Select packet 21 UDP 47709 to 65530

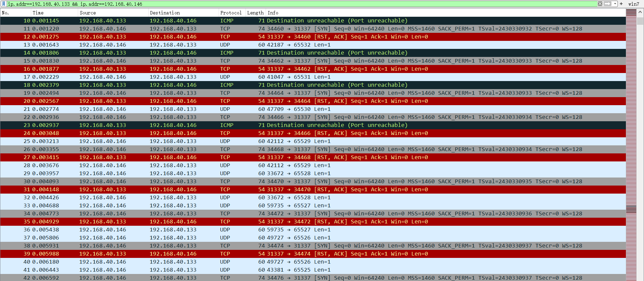tap(313, 109)
